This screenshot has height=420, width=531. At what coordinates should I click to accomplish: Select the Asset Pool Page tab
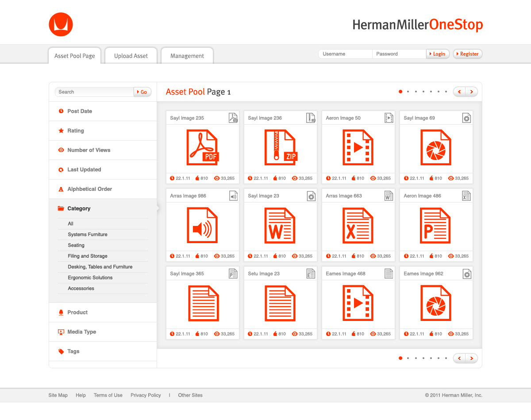74,56
